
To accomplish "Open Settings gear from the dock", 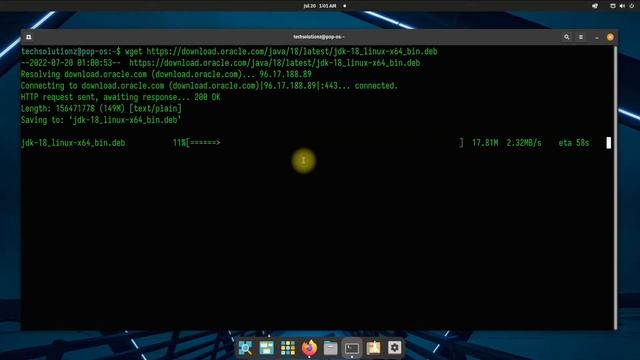I will tap(394, 348).
